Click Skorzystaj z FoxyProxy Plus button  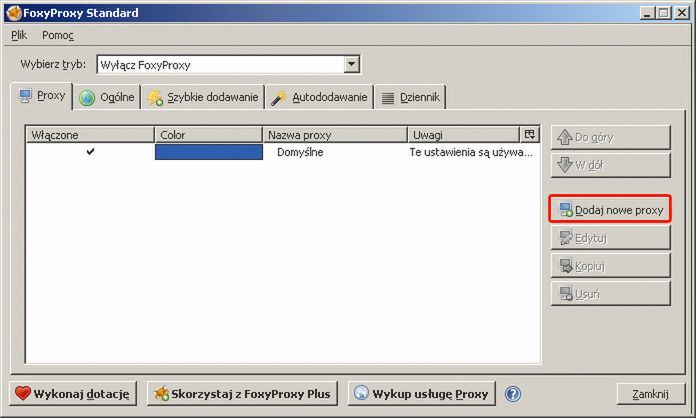coord(242,394)
